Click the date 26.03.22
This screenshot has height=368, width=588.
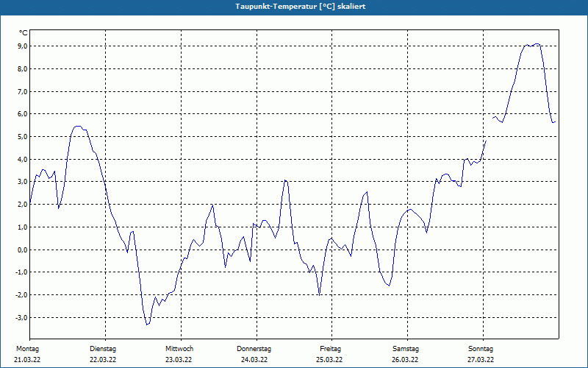pos(405,360)
